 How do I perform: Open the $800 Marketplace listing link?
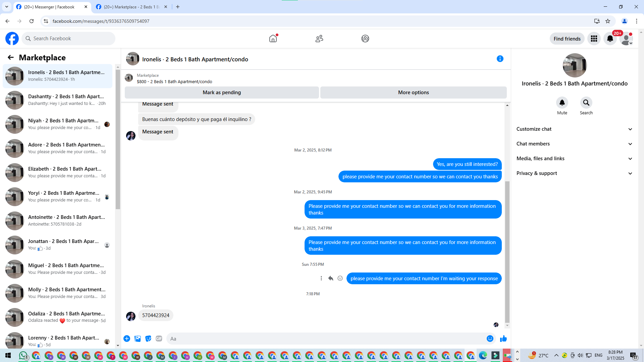174,81
